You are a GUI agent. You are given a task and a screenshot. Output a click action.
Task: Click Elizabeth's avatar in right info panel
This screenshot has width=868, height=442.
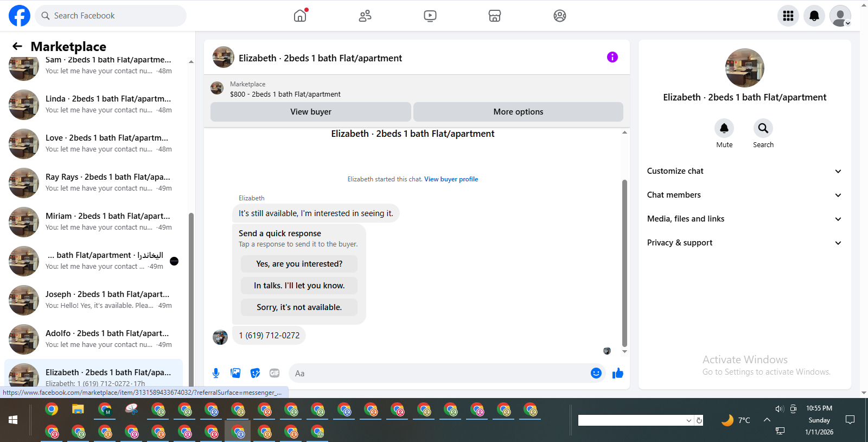(x=745, y=68)
